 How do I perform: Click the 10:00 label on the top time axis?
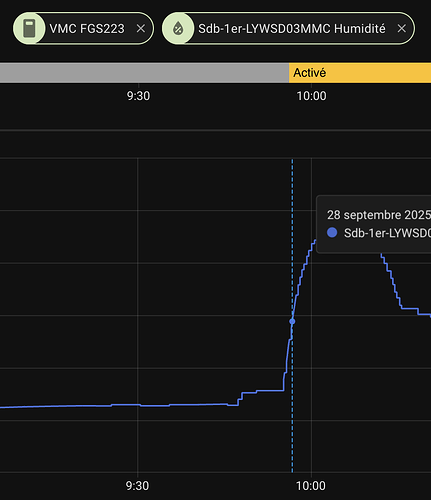click(311, 96)
